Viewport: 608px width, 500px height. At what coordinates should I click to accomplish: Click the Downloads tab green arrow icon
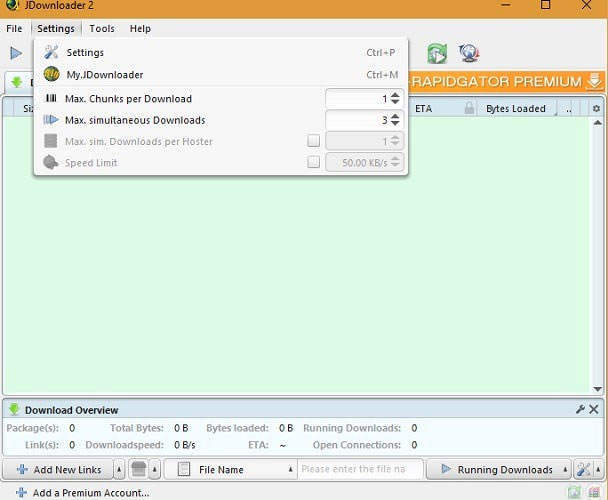point(17,82)
